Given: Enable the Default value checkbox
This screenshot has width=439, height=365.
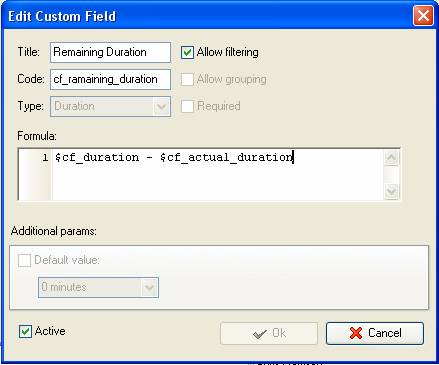Looking at the screenshot, I should click(x=24, y=260).
